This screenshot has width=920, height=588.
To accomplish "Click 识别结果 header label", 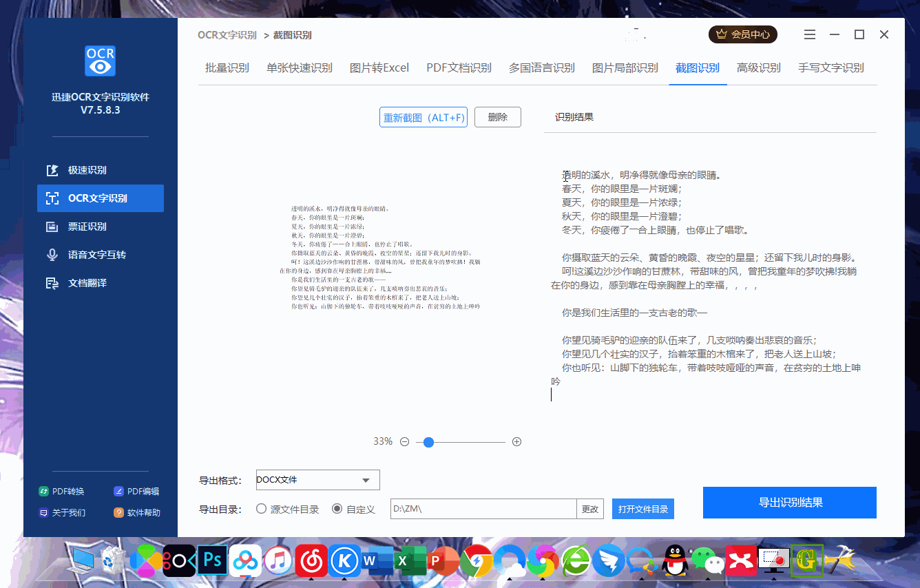I will coord(574,117).
